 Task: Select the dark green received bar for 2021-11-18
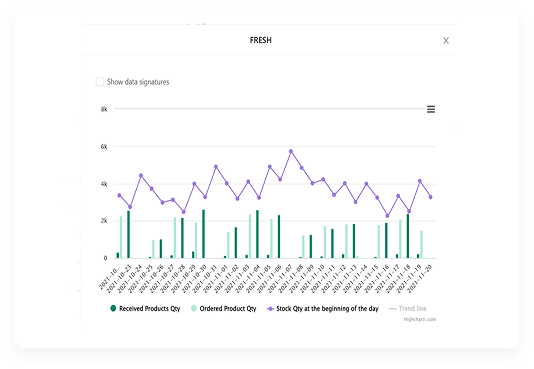[408, 236]
